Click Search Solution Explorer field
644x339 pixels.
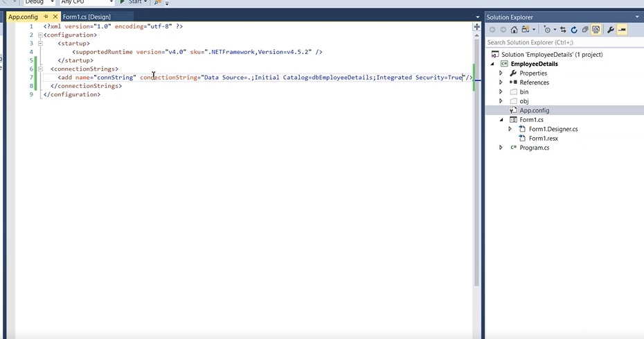click(564, 42)
